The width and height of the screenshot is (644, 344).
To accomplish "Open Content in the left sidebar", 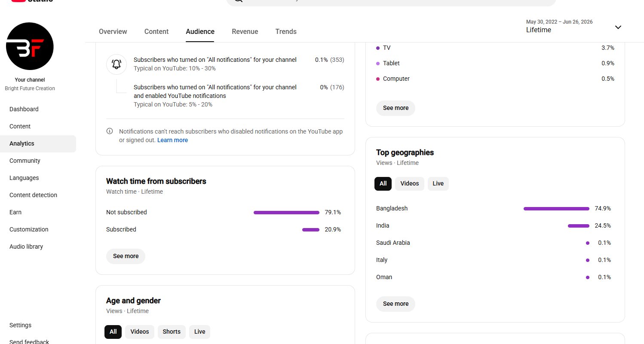I will pyautogui.click(x=38, y=126).
